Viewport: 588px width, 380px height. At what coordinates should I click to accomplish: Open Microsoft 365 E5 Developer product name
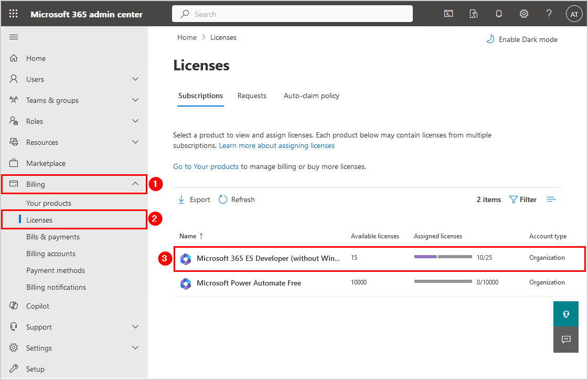[x=268, y=258]
